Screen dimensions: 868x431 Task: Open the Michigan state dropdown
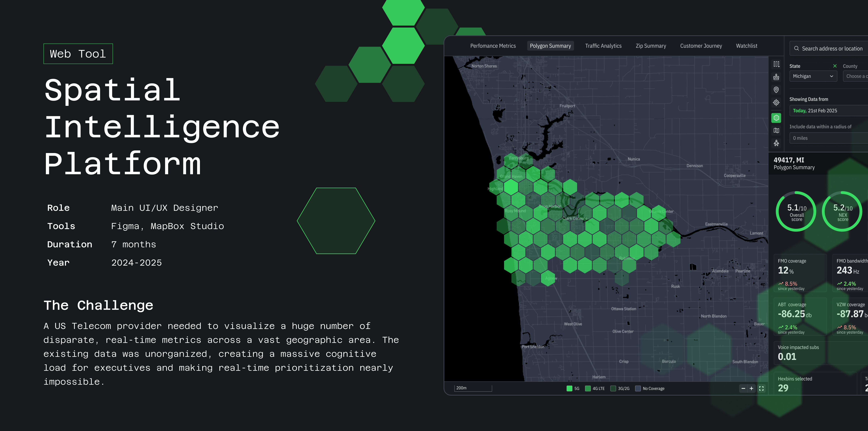click(x=813, y=76)
